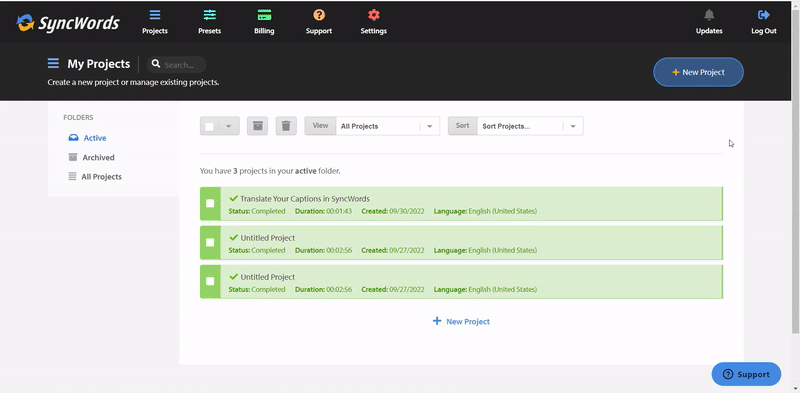Open the Updates bell icon
This screenshot has width=800, height=393.
709,15
